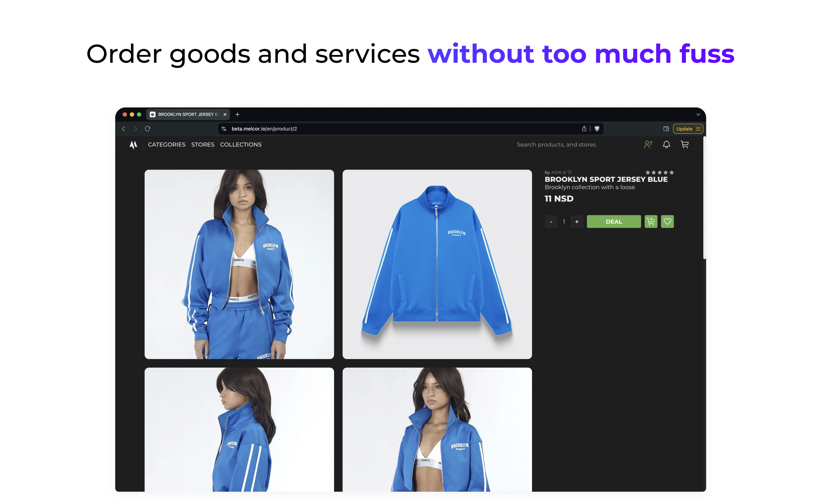
Task: Add item to cart with green cart button
Action: (650, 222)
